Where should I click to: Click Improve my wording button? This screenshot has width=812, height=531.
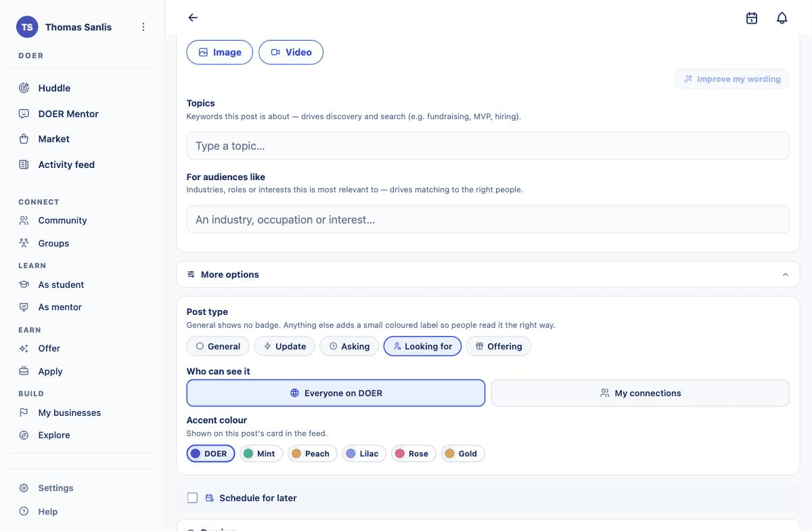point(732,79)
